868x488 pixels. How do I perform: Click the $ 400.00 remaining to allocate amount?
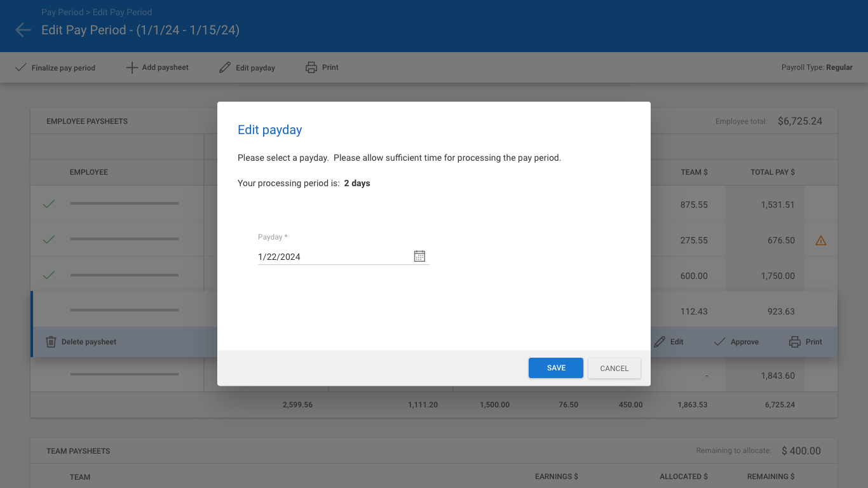click(x=801, y=451)
